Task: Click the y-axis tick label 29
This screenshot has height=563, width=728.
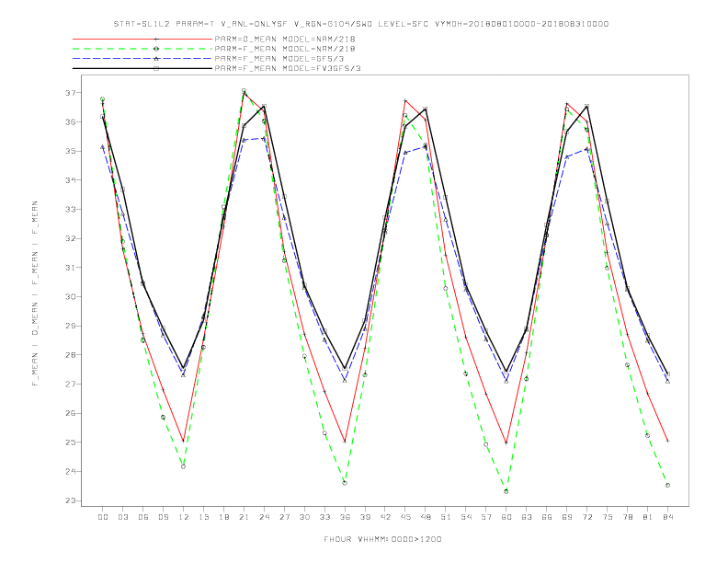Action: 71,326
